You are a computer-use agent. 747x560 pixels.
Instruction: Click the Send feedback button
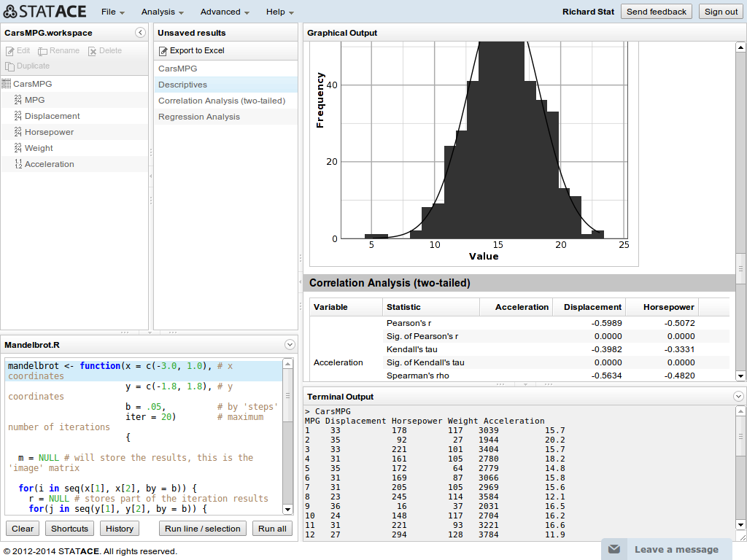pos(657,12)
